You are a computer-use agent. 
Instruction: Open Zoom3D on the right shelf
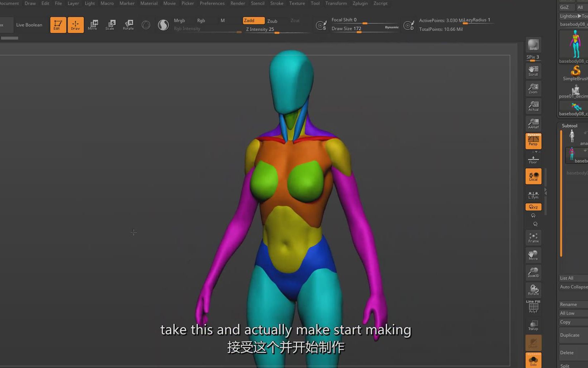(533, 272)
